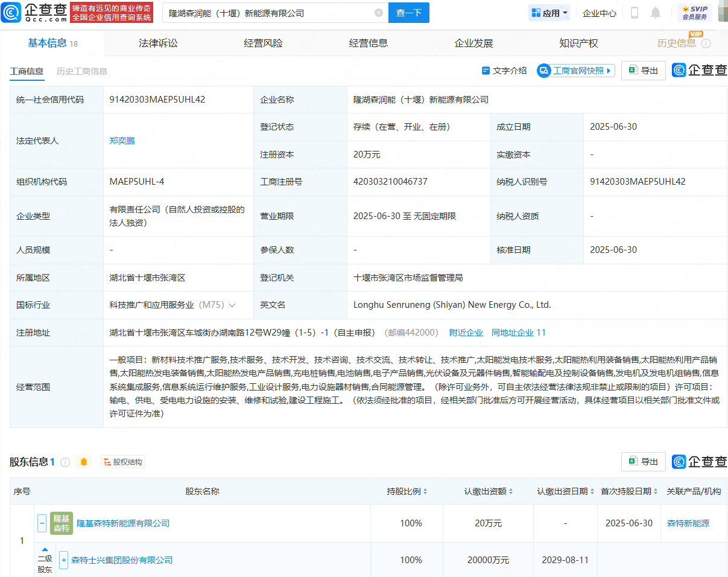Click the 查一下 search button

(x=409, y=13)
